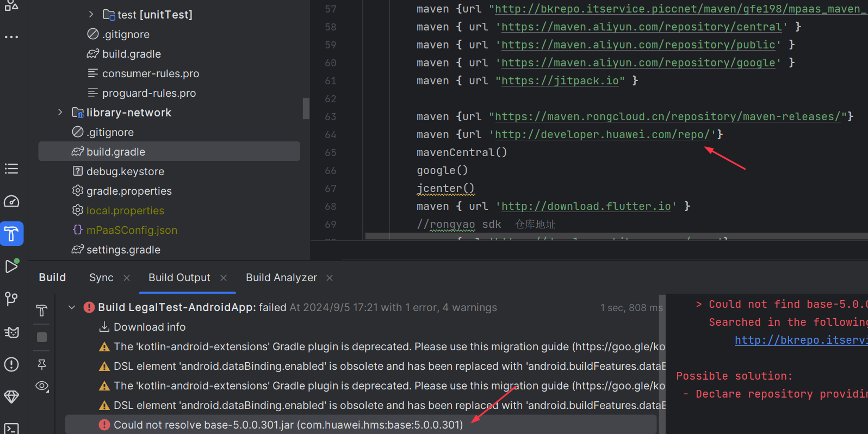Viewport: 868px width, 434px height.
Task: Open gradle.properties file
Action: click(129, 191)
